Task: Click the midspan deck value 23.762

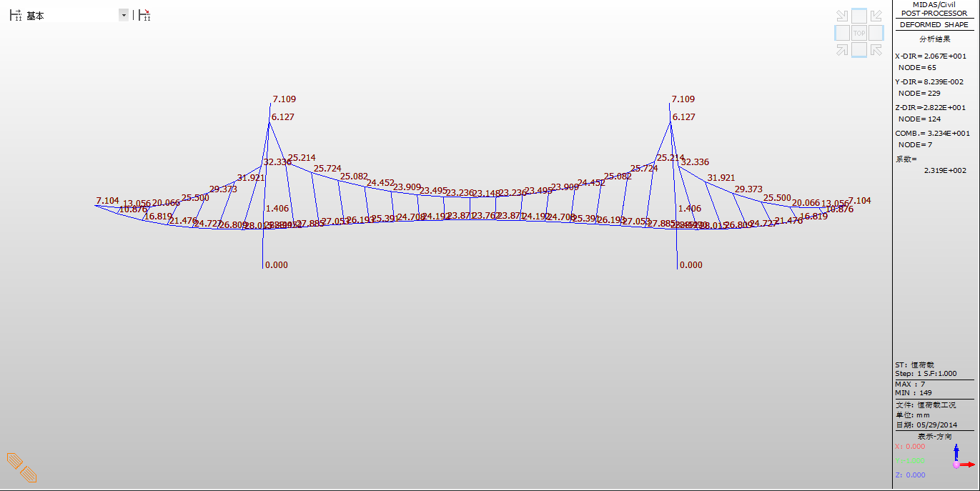Action: [485, 216]
